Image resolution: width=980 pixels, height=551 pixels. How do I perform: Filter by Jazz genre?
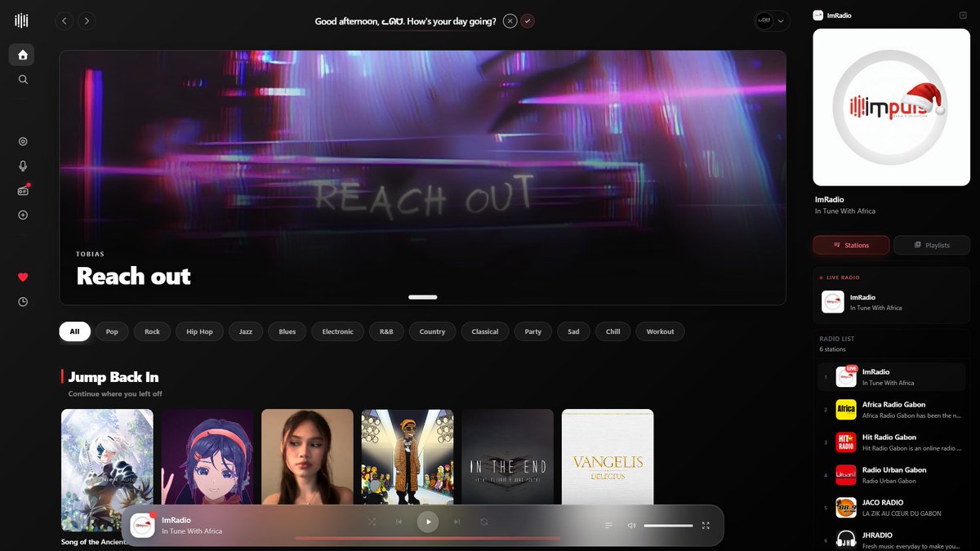[x=245, y=331]
